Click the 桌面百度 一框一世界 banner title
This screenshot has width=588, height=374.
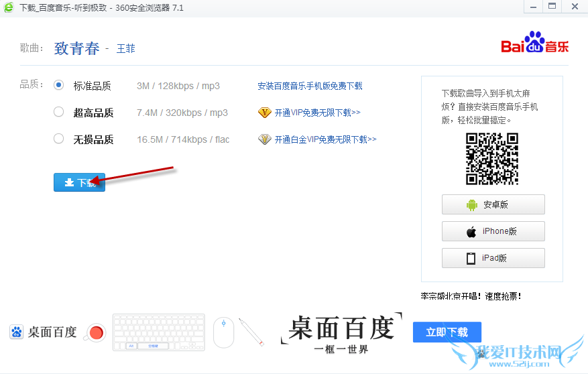point(341,334)
